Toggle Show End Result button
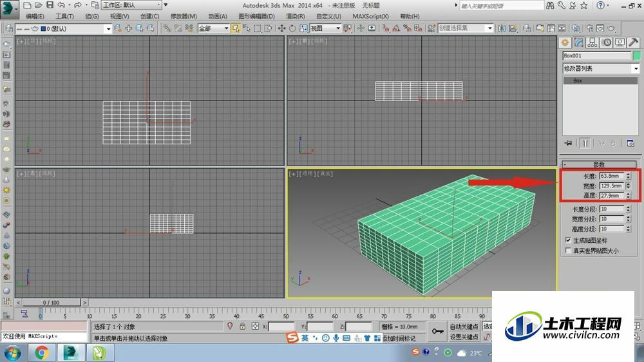 (x=585, y=143)
